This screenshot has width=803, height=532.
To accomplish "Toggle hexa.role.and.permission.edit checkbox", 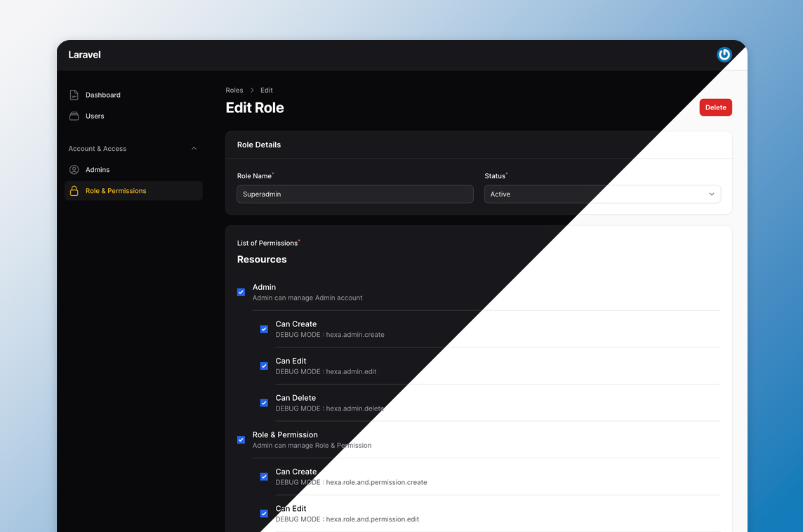I will point(264,513).
